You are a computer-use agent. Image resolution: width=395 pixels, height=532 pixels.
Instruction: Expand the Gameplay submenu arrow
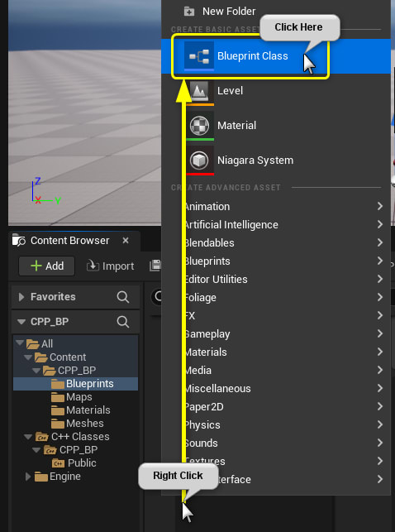point(380,334)
